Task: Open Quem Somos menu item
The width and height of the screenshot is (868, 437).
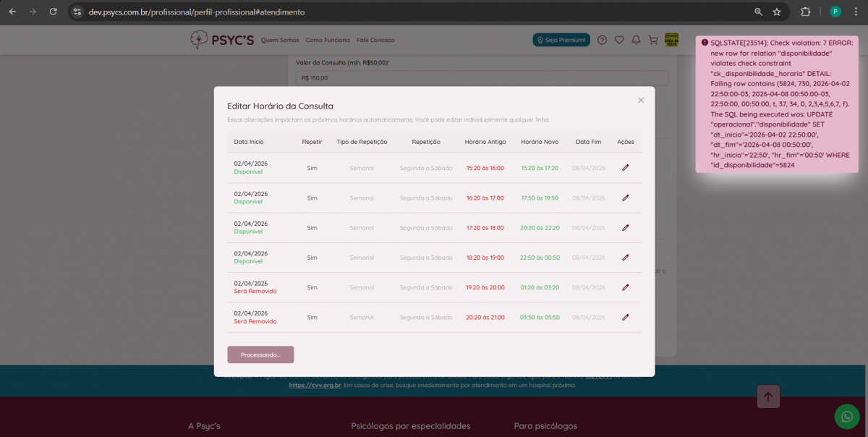Action: pyautogui.click(x=281, y=40)
